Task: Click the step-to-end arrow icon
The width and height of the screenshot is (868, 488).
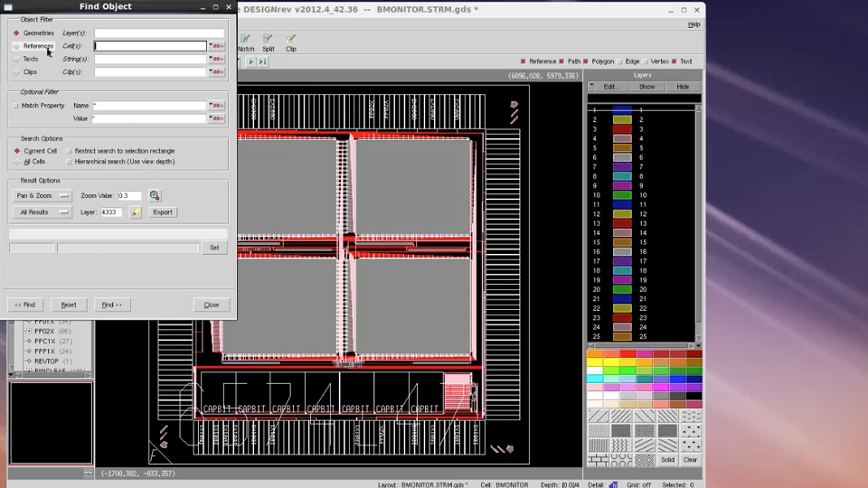Action: pos(263,62)
